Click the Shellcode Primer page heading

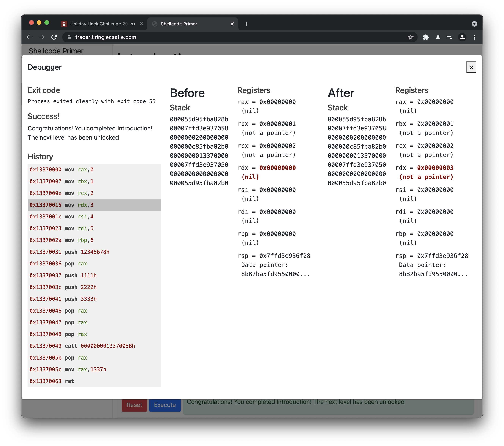tap(56, 51)
